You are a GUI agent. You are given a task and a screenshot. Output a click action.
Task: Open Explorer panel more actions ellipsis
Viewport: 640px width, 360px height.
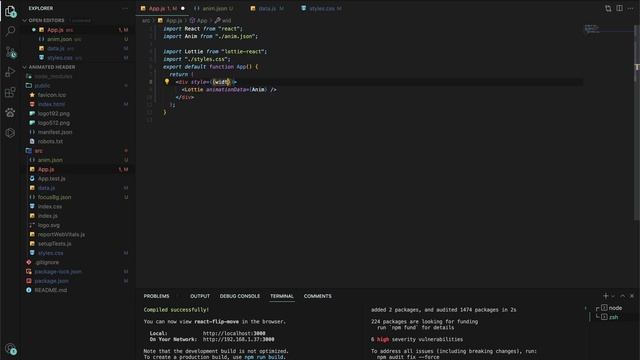pyautogui.click(x=125, y=8)
